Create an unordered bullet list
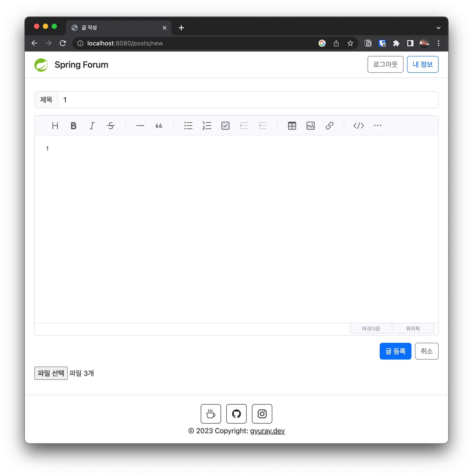 pyautogui.click(x=188, y=126)
